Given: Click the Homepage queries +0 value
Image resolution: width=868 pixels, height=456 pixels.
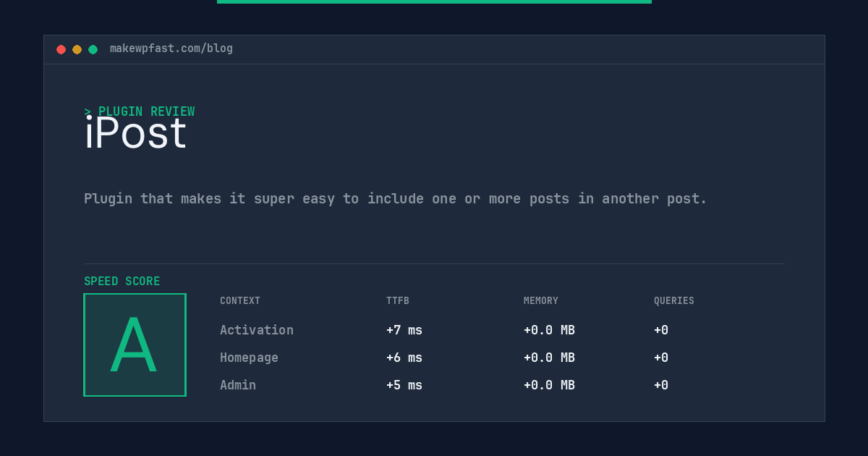Looking at the screenshot, I should [x=661, y=358].
